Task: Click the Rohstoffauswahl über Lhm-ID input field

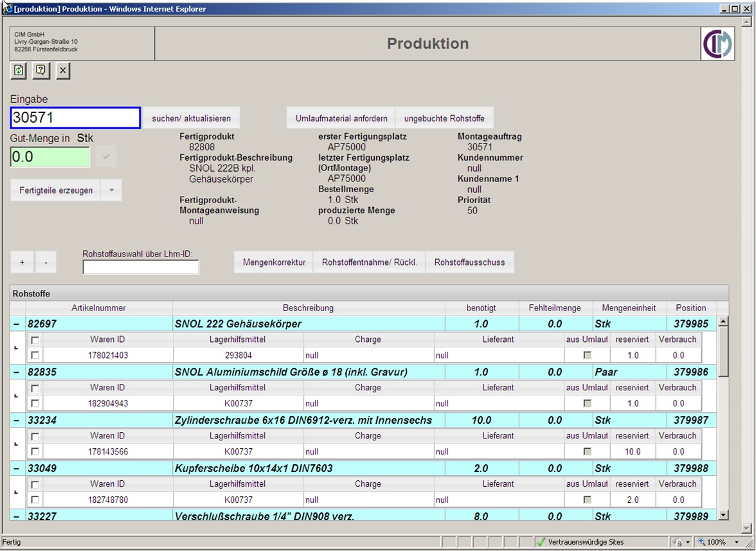Action: (141, 267)
